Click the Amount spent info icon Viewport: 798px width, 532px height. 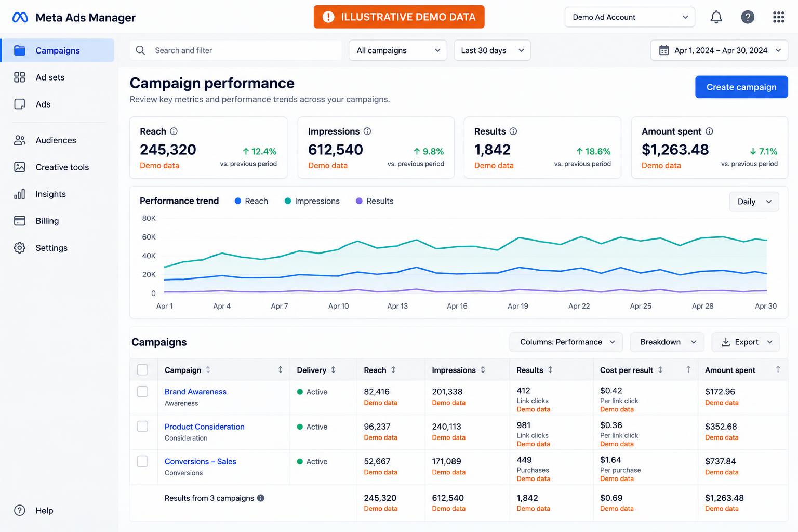(x=709, y=131)
